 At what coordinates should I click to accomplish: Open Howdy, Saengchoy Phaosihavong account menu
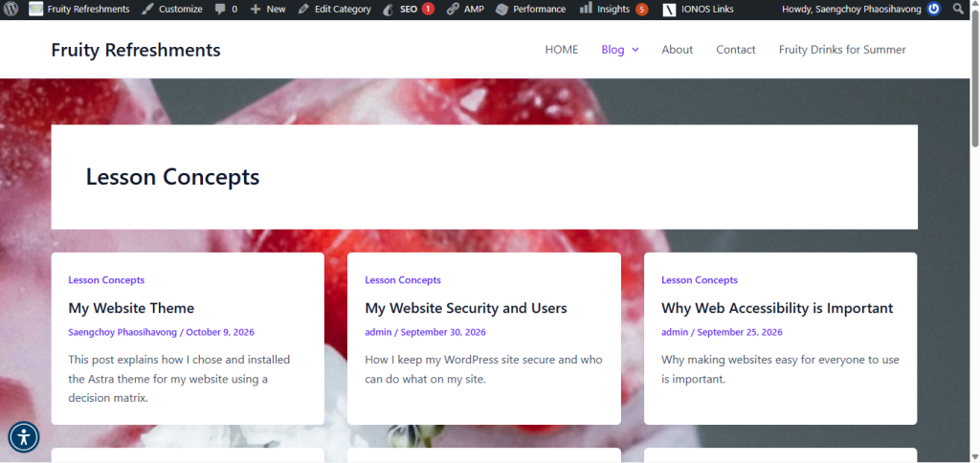pyautogui.click(x=860, y=10)
